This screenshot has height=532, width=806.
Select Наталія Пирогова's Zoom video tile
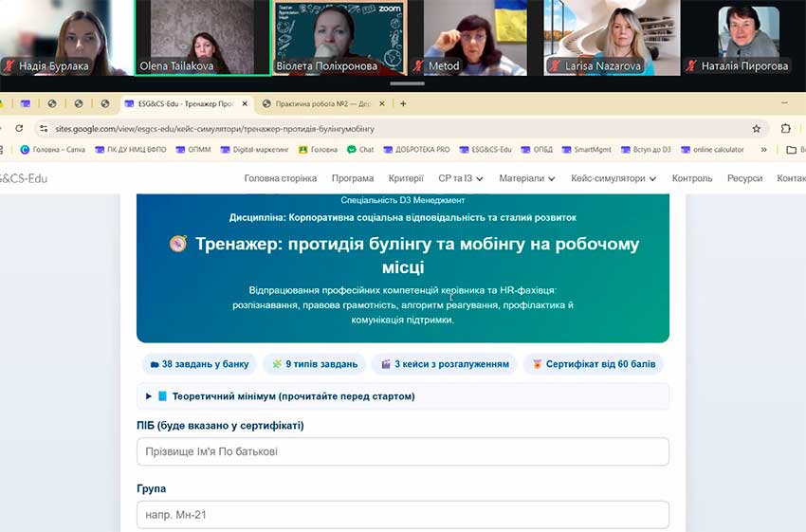[x=744, y=38]
